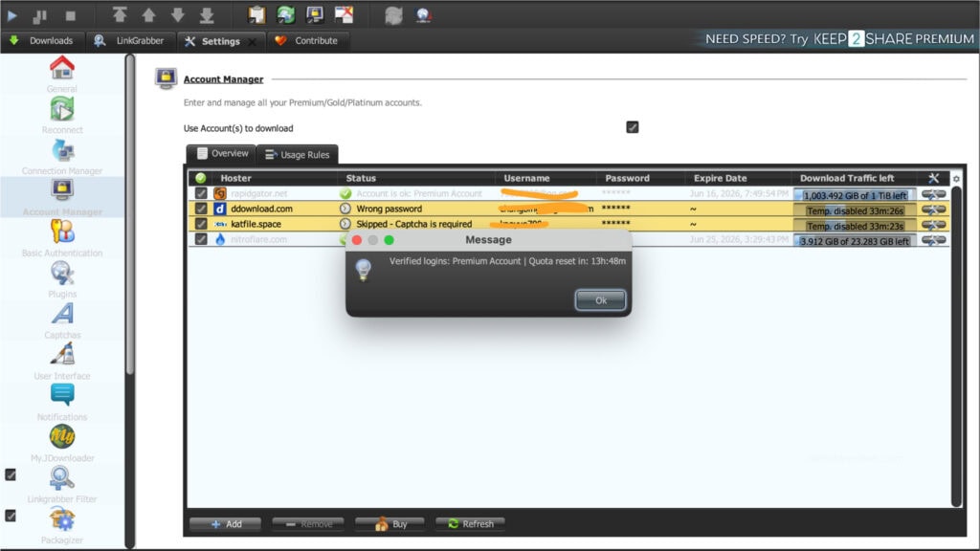980x551 pixels.
Task: Sort accounts by Username column
Action: tap(546, 178)
